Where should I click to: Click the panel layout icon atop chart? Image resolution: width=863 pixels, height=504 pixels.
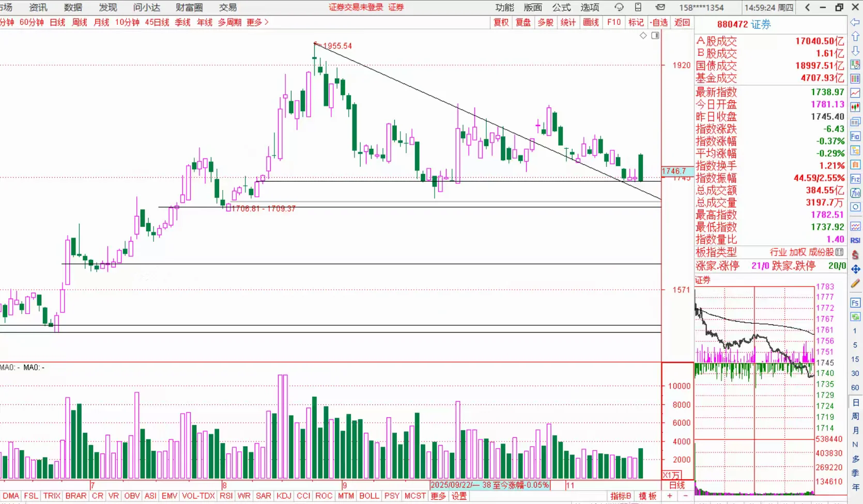655,36
